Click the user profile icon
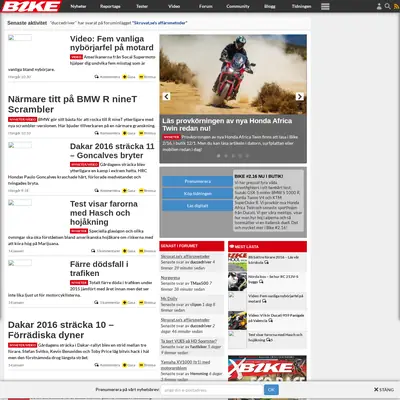The width and height of the screenshot is (400, 400). click(379, 6)
